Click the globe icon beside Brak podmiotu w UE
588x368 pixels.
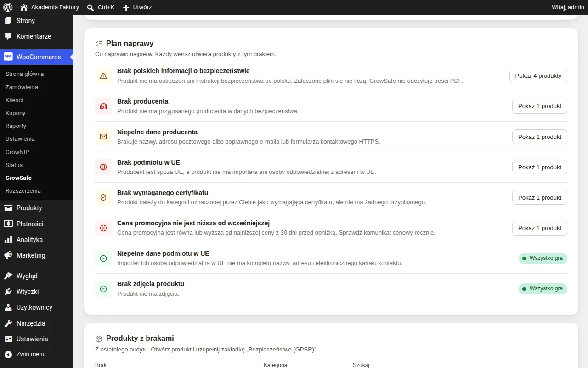(103, 167)
